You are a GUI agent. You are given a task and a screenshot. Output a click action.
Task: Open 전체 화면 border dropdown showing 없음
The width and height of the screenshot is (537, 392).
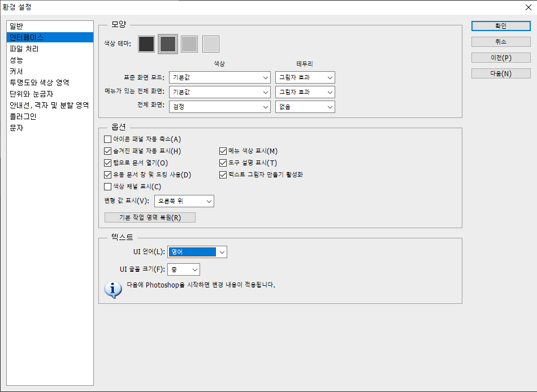click(x=305, y=107)
